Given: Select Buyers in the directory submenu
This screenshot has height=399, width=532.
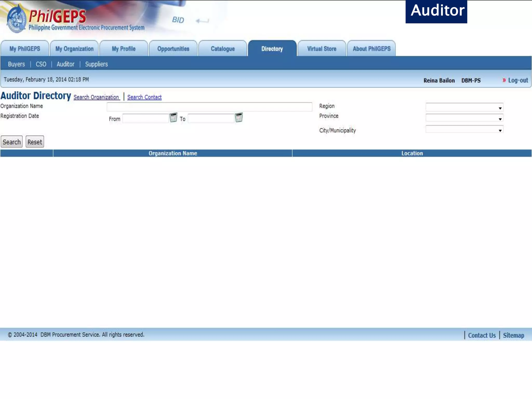Looking at the screenshot, I should [16, 64].
